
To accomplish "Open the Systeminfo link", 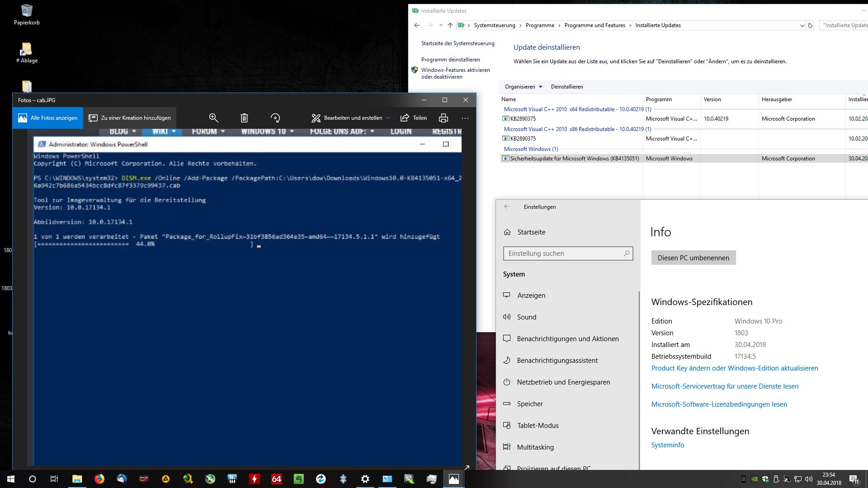I will click(667, 445).
